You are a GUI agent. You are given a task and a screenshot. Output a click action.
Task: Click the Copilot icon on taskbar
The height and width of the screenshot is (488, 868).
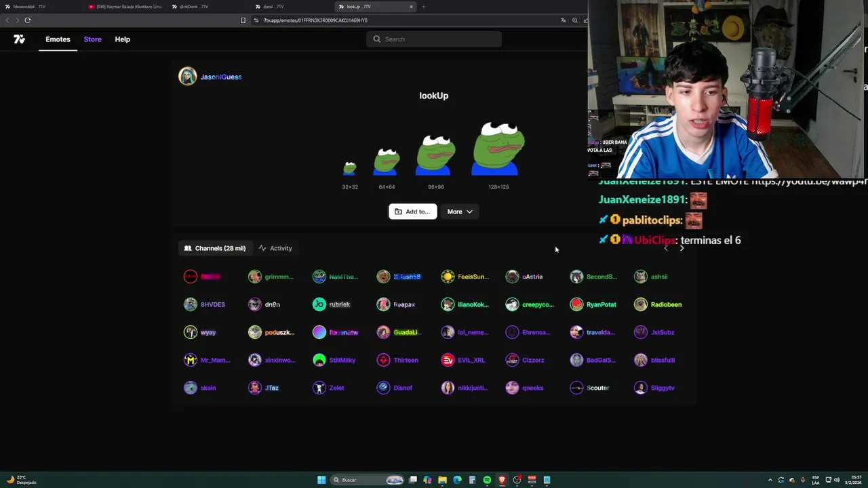click(x=427, y=480)
